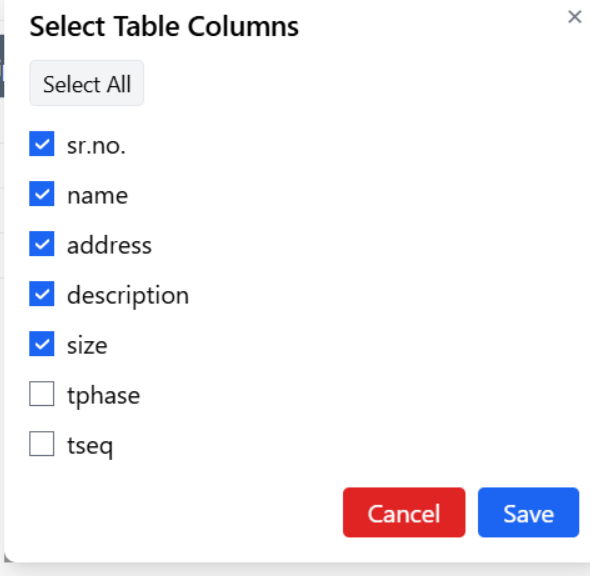The image size is (591, 576).
Task: Click the address label text
Action: pos(109,245)
